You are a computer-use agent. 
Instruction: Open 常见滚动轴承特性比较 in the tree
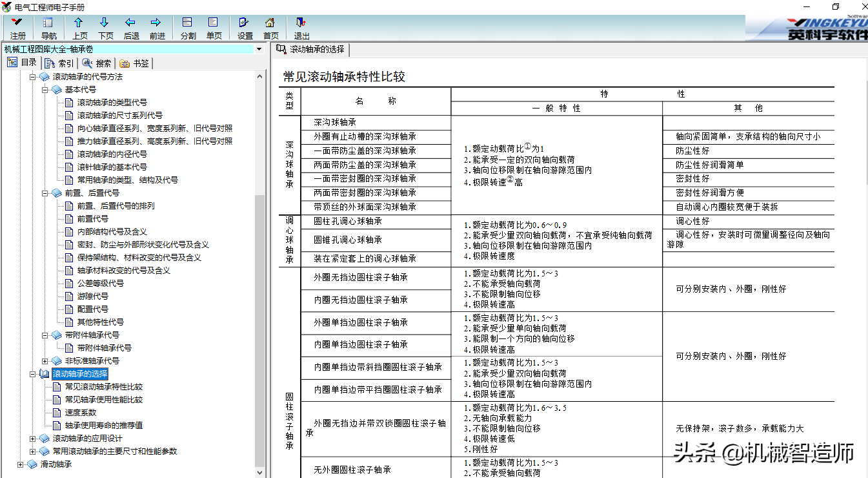click(104, 387)
